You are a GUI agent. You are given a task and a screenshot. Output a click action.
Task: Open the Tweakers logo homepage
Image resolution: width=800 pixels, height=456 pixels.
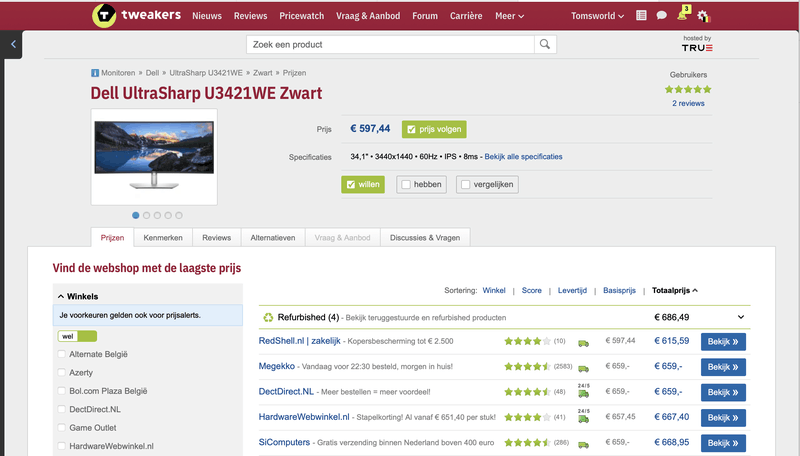[136, 15]
